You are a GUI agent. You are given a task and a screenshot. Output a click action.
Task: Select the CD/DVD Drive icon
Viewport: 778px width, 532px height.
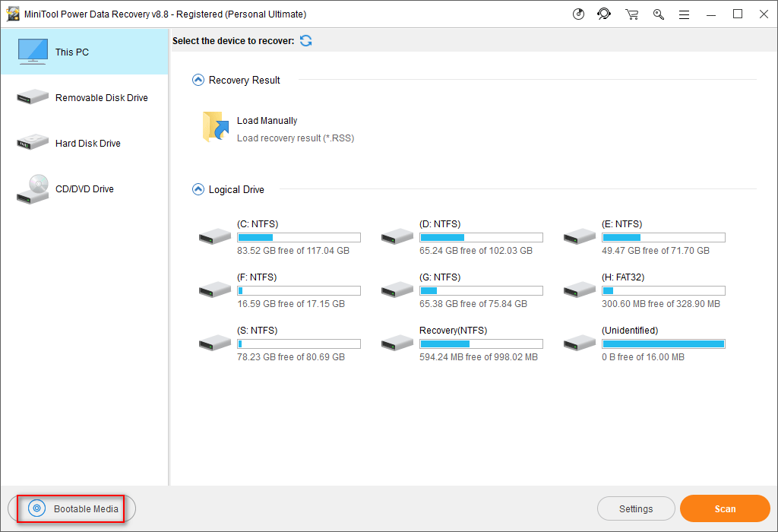(33, 188)
